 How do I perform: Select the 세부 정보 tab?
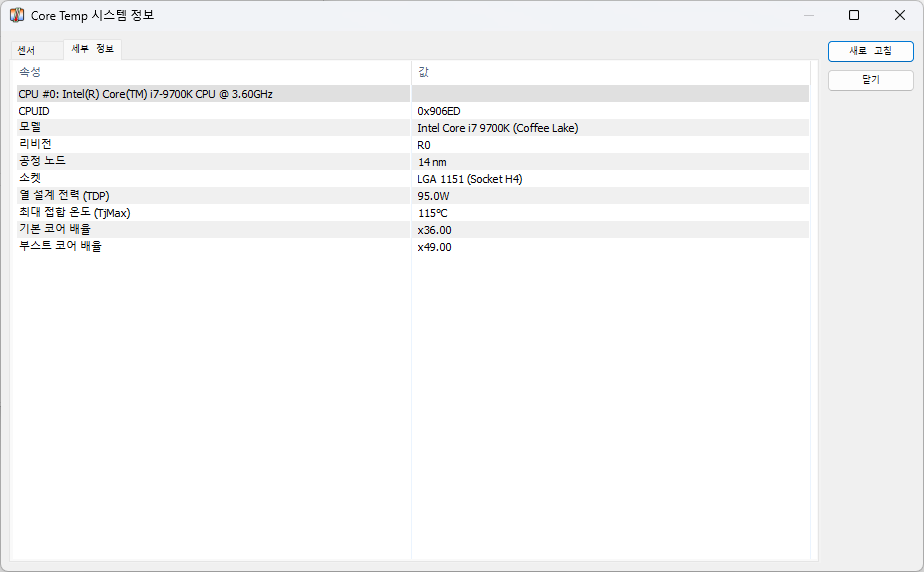pos(93,49)
